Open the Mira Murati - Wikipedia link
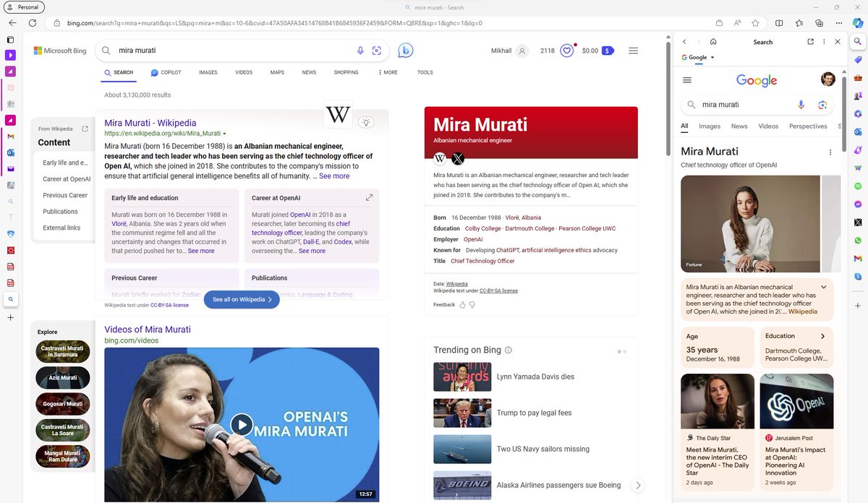This screenshot has height=503, width=868. click(150, 123)
